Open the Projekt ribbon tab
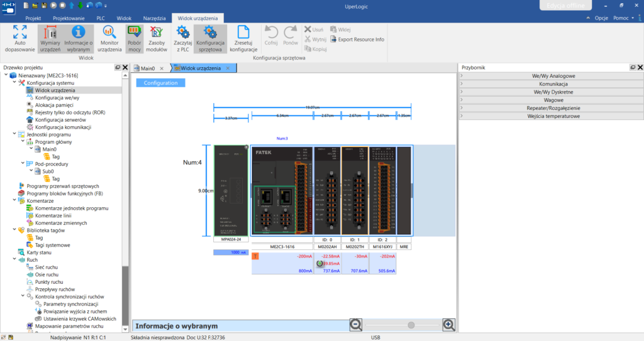This screenshot has width=644, height=341. (33, 18)
